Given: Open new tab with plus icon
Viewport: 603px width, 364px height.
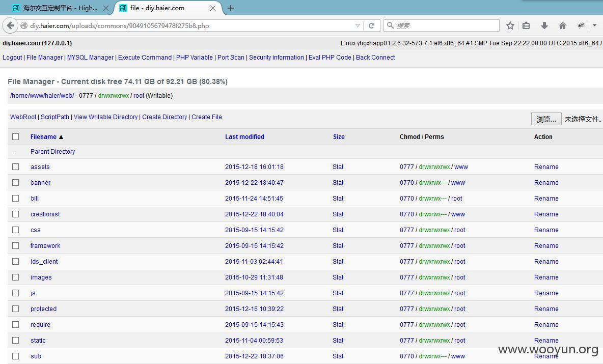Looking at the screenshot, I should click(x=231, y=8).
